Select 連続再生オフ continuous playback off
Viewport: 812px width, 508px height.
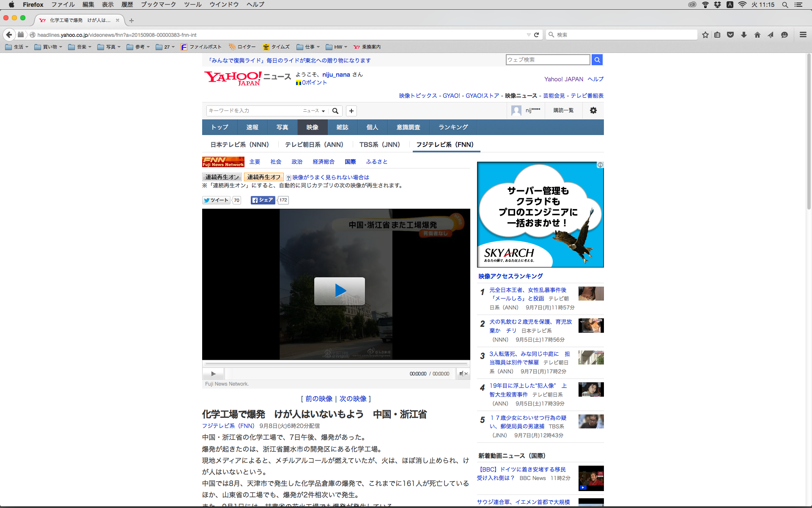(263, 177)
